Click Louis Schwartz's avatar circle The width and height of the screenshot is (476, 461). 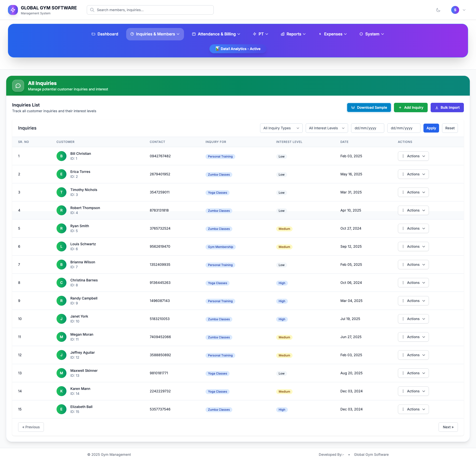(61, 246)
